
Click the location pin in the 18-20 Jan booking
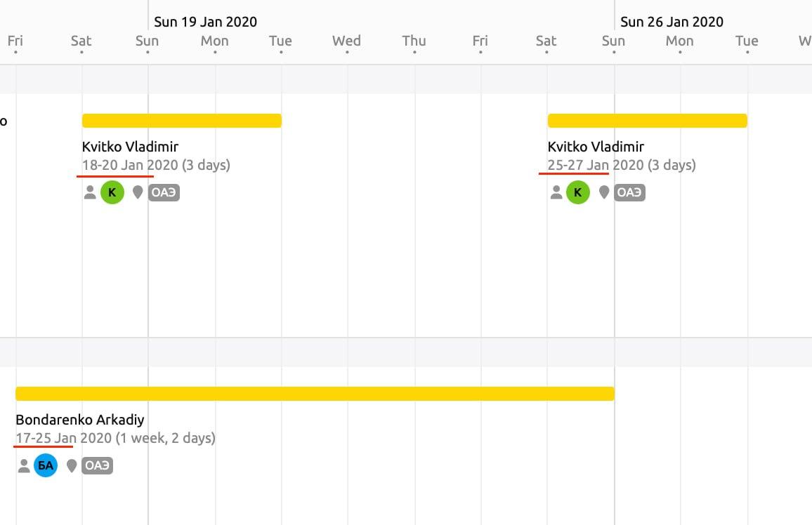click(138, 192)
